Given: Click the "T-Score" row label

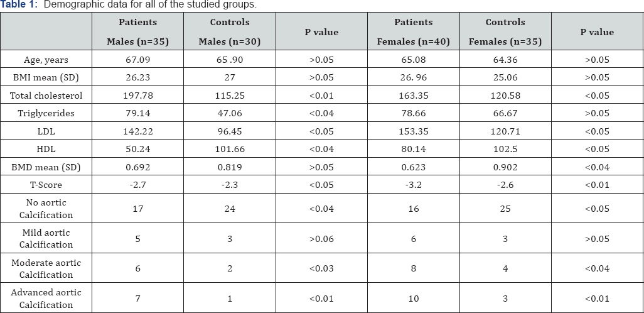Looking at the screenshot, I should point(46,185).
